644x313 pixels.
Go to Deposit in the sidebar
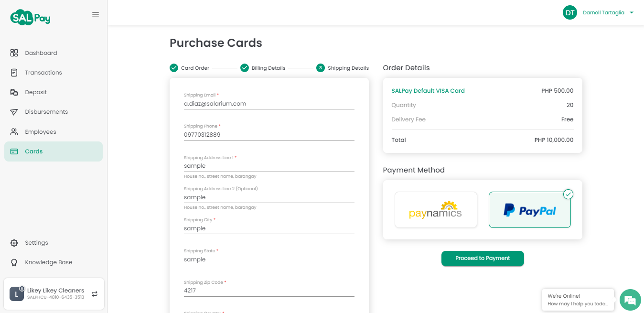coord(54,92)
